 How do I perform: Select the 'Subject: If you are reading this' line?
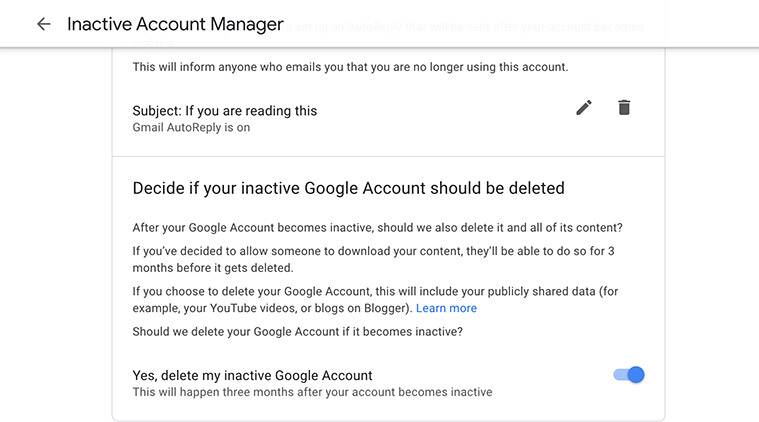point(225,111)
